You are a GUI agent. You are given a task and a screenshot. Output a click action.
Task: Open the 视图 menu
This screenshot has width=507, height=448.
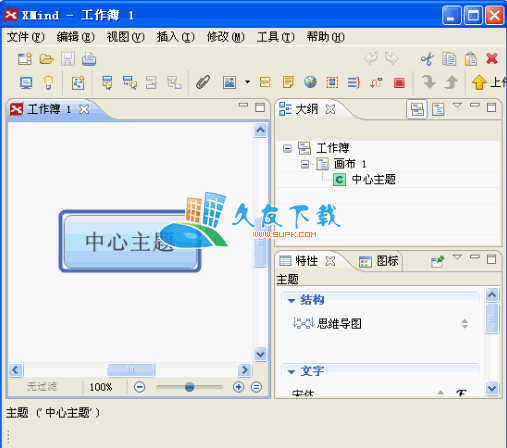coord(125,37)
